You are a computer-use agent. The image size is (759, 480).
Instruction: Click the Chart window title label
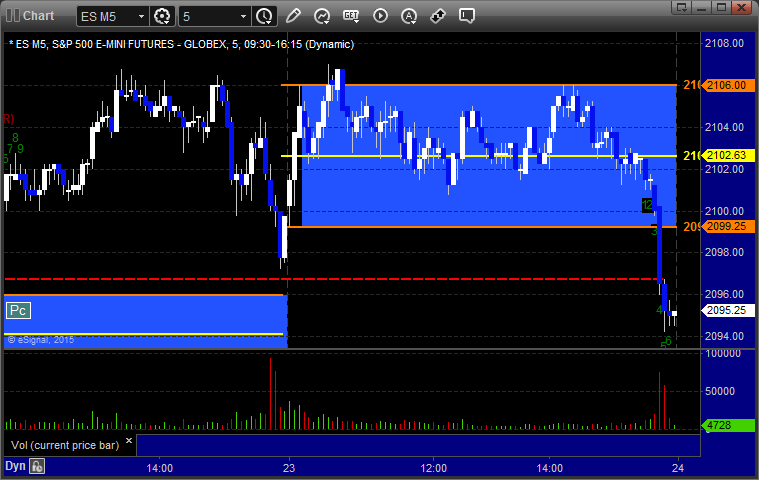click(39, 15)
